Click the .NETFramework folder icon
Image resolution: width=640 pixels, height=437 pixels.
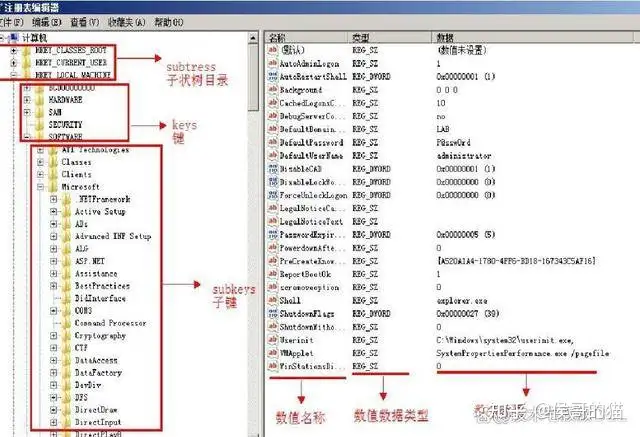point(67,200)
